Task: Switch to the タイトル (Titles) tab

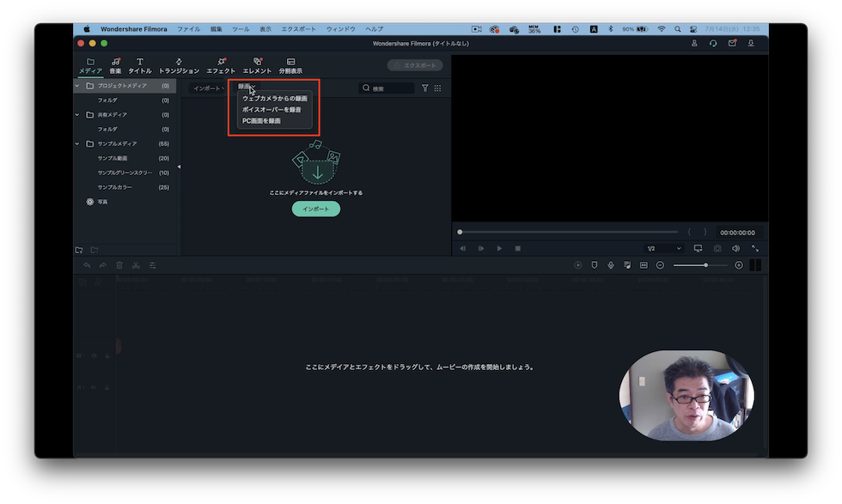Action: [140, 65]
